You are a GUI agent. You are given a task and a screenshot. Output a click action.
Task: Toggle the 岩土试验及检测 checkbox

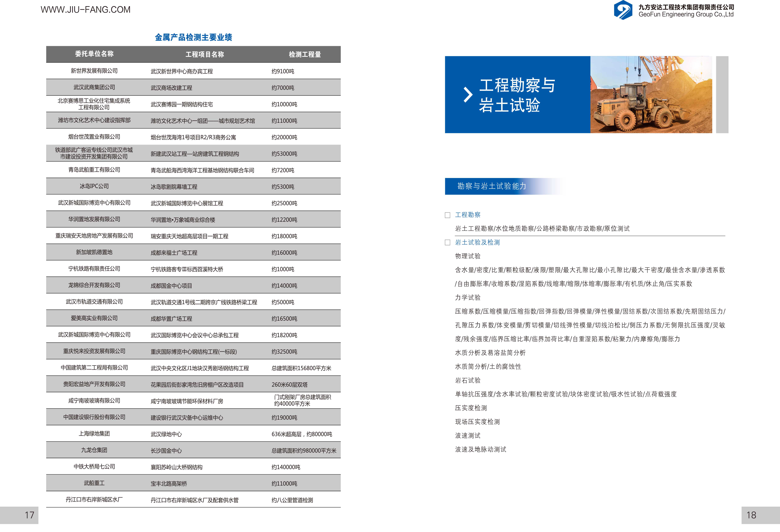447,243
